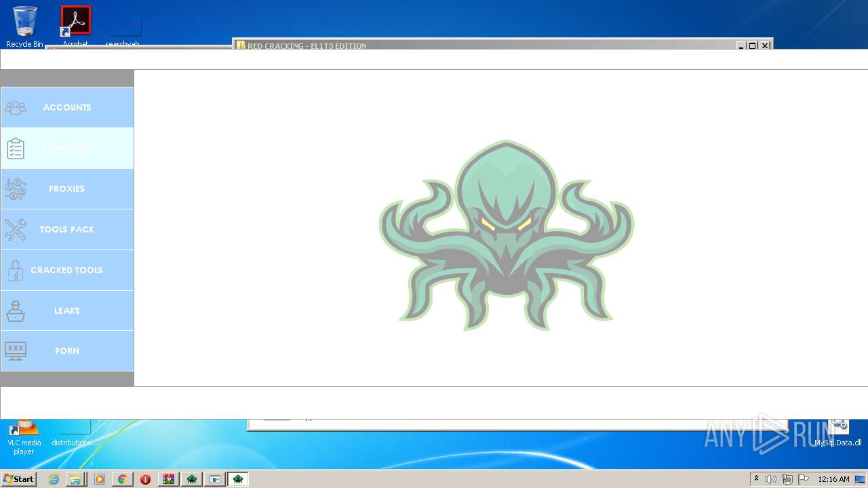Select the XXX monitor sidebar item
868x488 pixels.
(67, 350)
